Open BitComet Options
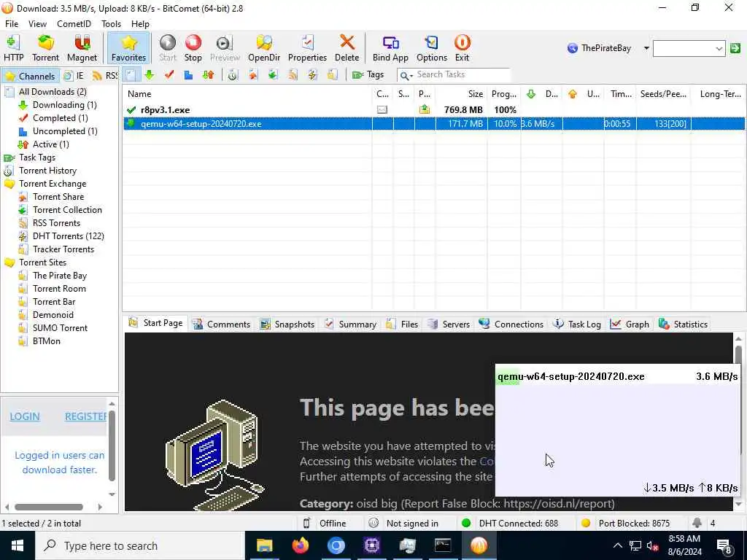747x560 pixels. pos(432,48)
